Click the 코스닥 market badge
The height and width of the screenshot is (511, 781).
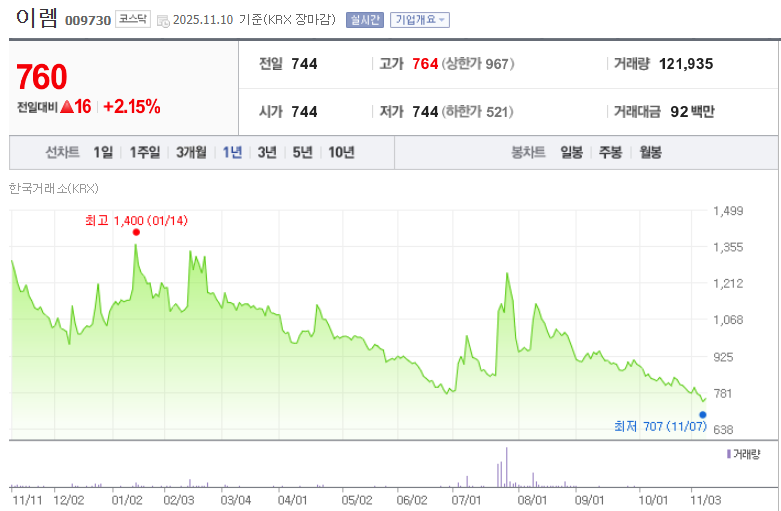[132, 19]
